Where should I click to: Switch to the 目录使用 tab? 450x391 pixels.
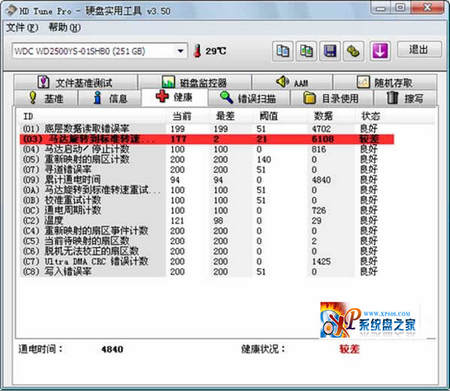[331, 98]
